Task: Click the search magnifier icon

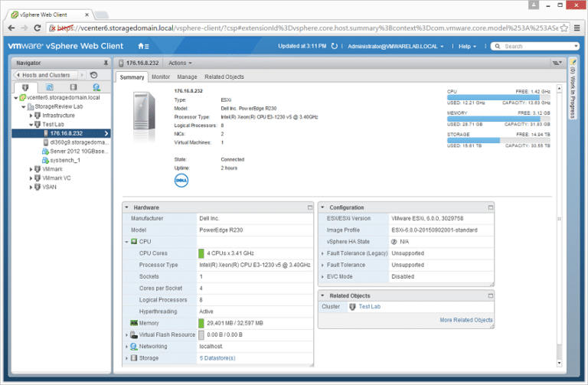Action: coord(498,46)
